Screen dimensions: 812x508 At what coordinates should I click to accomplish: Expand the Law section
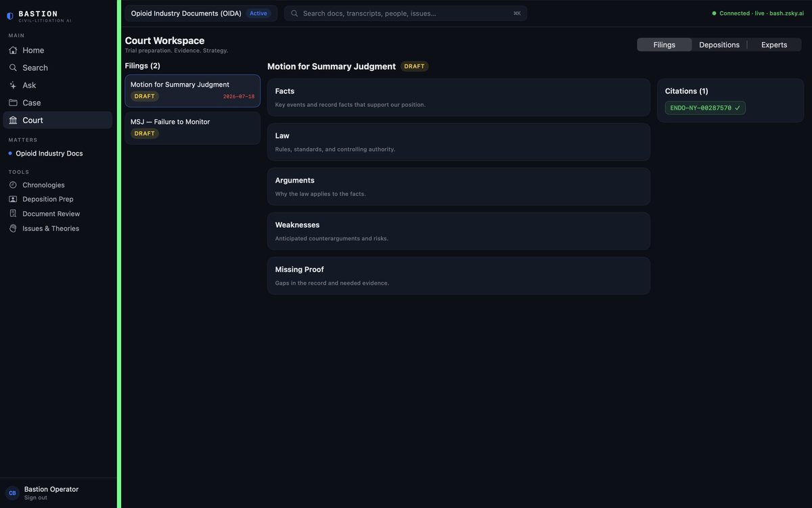[x=459, y=142]
